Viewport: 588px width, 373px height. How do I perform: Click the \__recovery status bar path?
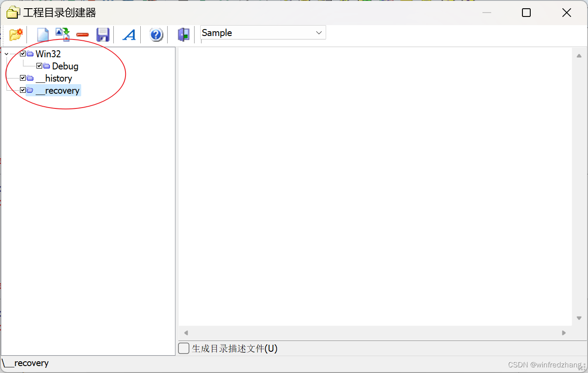click(25, 363)
